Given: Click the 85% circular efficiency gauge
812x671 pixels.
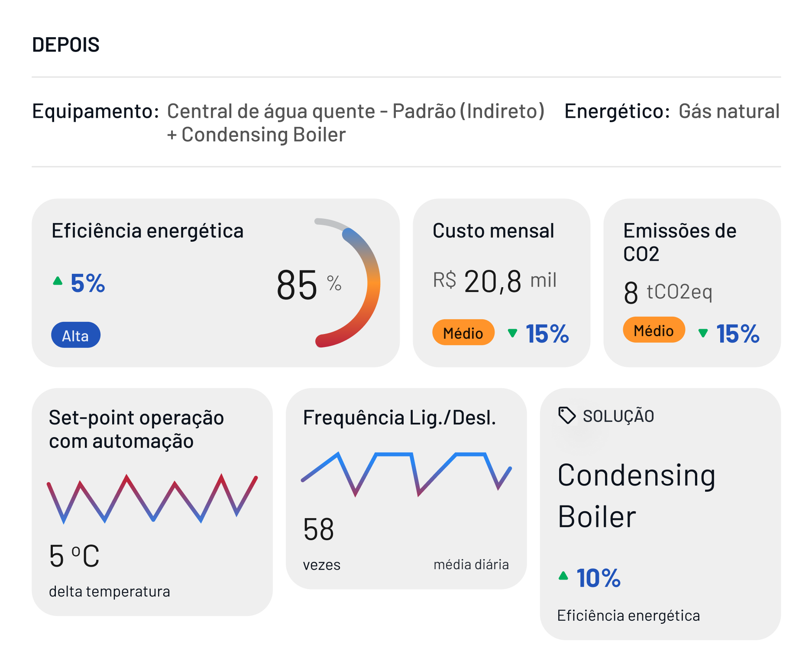Looking at the screenshot, I should (346, 283).
